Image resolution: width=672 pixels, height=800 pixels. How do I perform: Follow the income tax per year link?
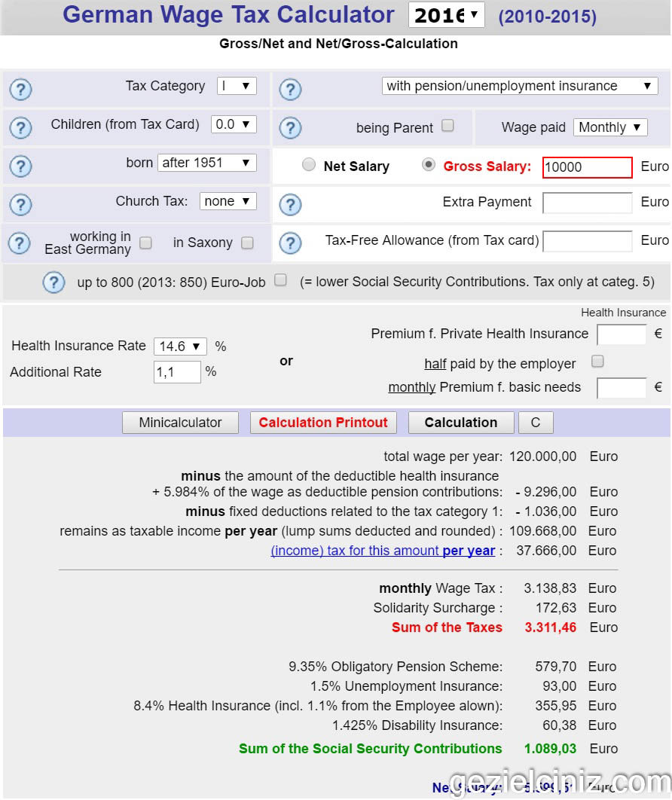(383, 551)
